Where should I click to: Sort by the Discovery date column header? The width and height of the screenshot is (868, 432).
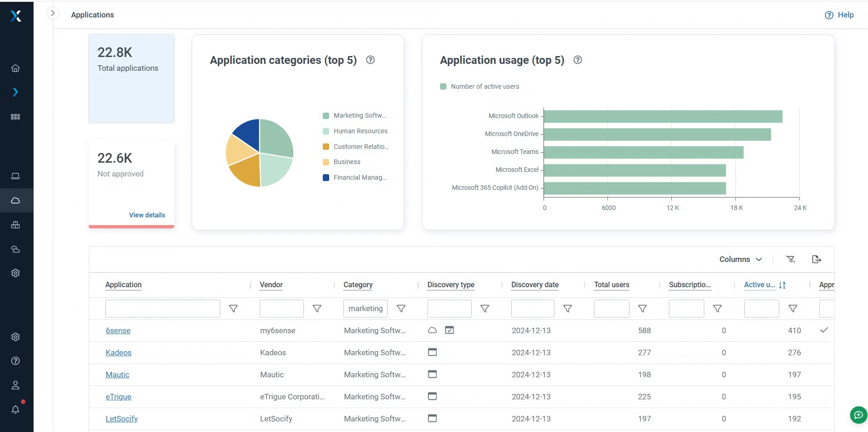click(x=535, y=285)
